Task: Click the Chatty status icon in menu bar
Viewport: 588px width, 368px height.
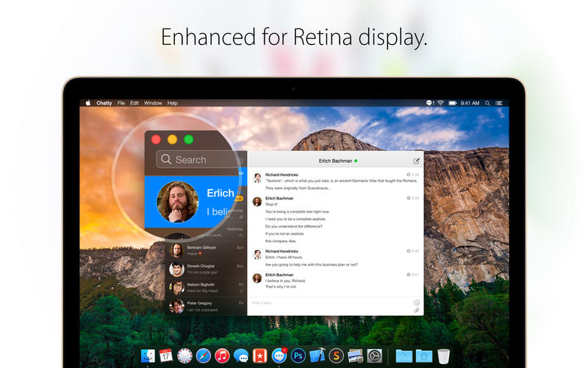Action: coord(430,103)
